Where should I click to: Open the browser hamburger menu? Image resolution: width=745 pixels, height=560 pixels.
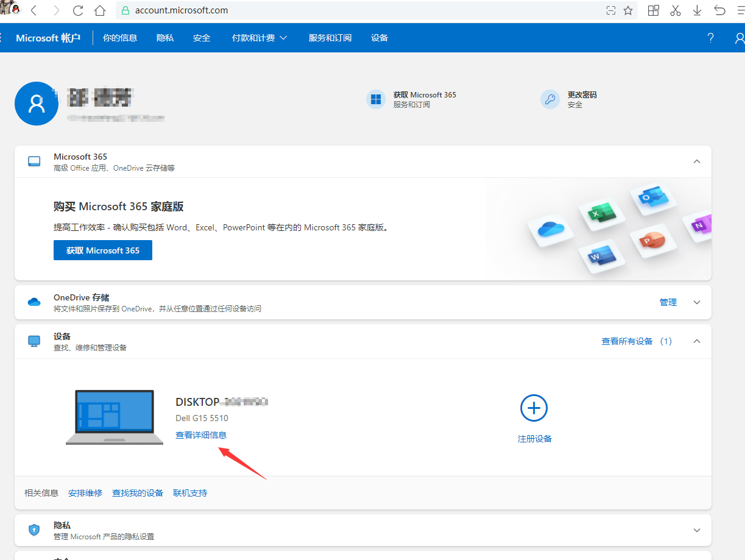click(x=741, y=10)
